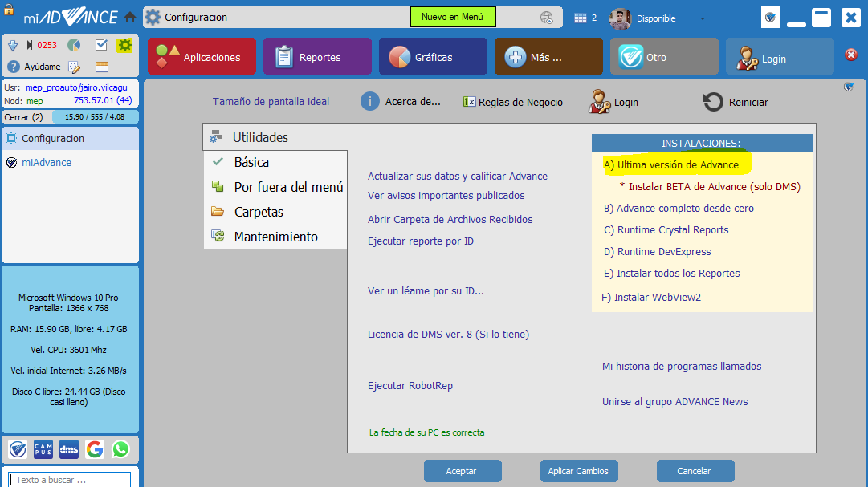Click the user avatar photo
868x487 pixels.
tap(620, 18)
